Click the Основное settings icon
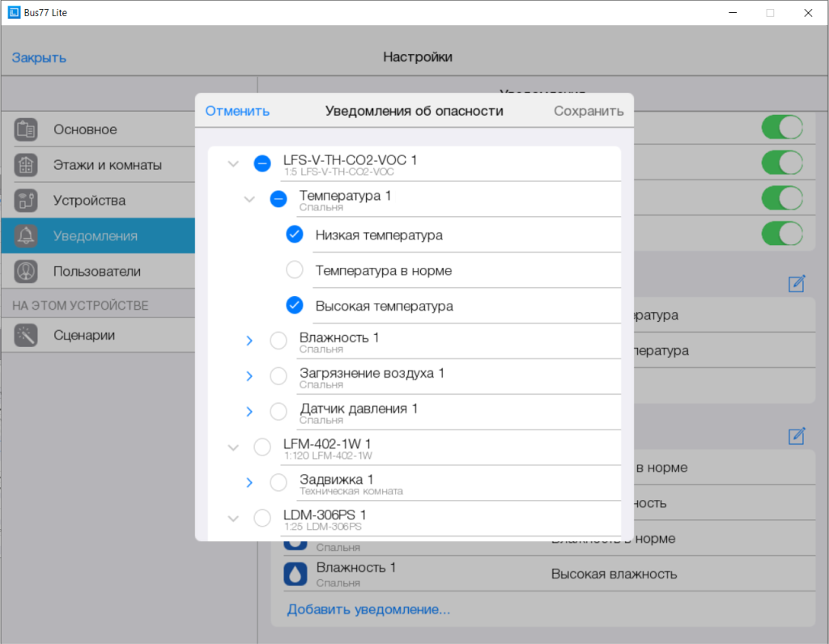Image resolution: width=829 pixels, height=644 pixels. pos(26,129)
